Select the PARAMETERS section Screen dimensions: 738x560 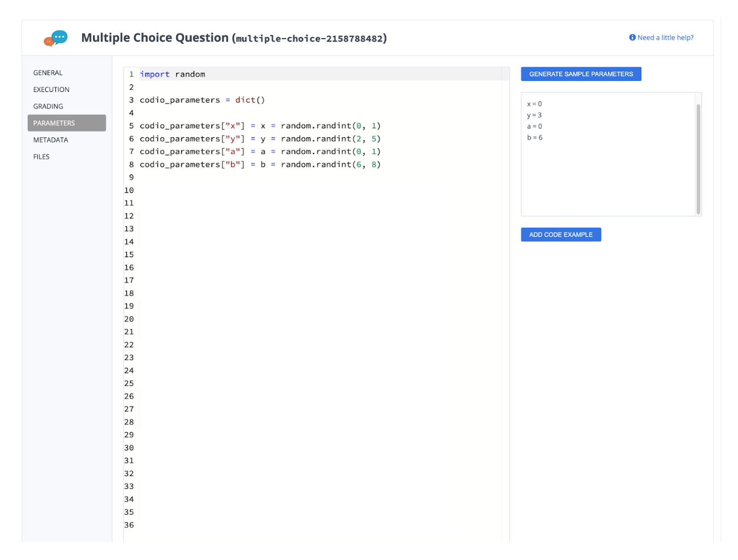(54, 123)
